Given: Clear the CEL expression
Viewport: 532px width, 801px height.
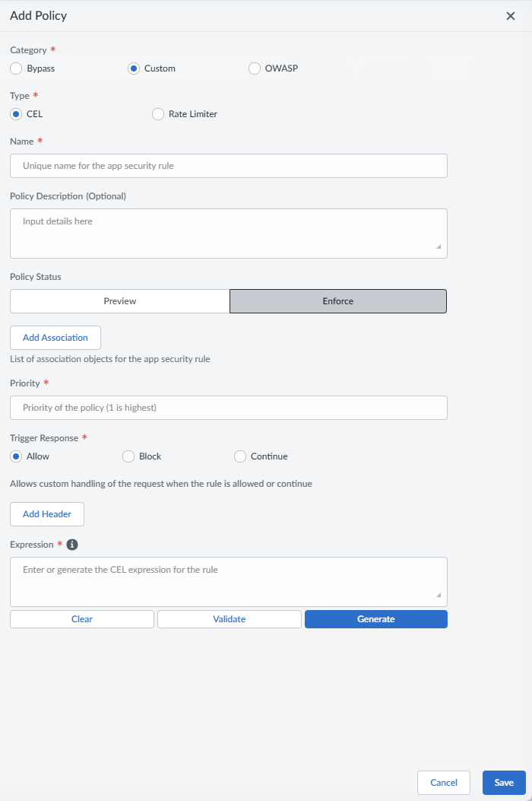Looking at the screenshot, I should click(82, 619).
